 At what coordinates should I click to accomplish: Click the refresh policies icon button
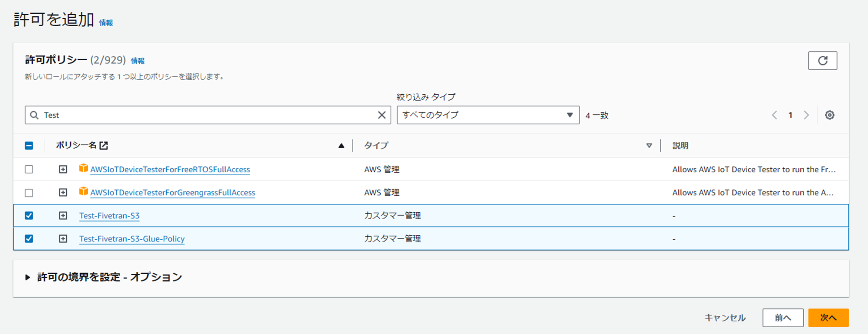822,61
